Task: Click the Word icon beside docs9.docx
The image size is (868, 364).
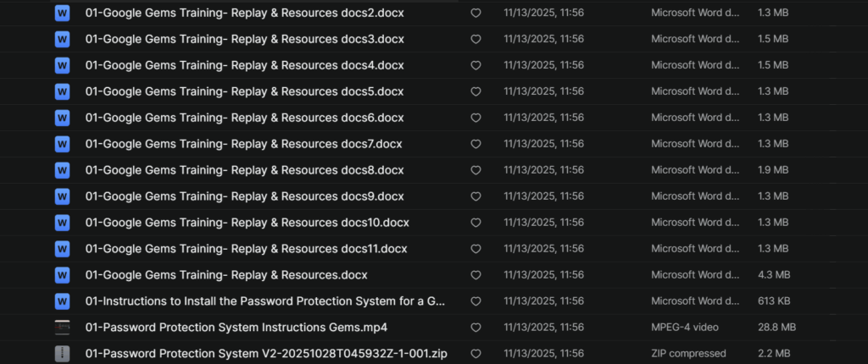Action: [62, 196]
